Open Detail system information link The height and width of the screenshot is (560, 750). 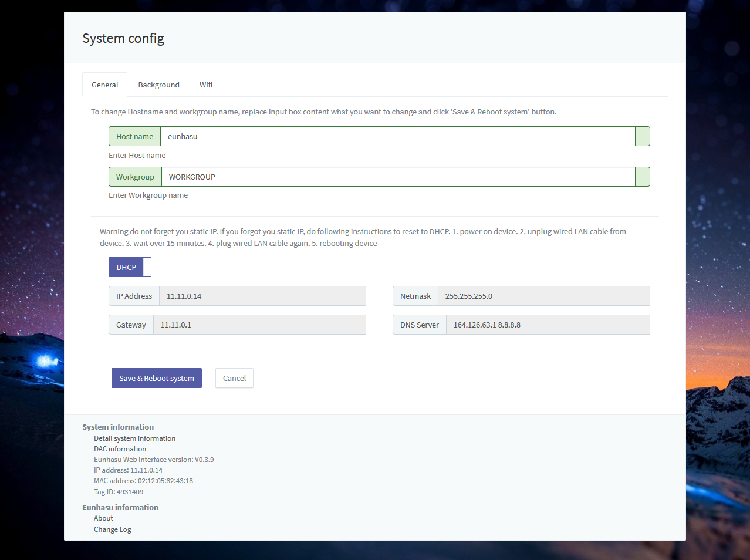point(134,438)
